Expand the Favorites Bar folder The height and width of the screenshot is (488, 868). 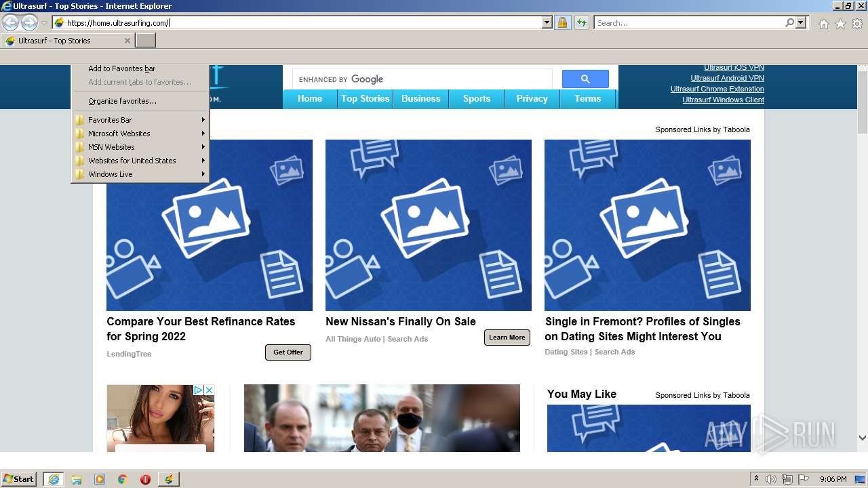[140, 120]
